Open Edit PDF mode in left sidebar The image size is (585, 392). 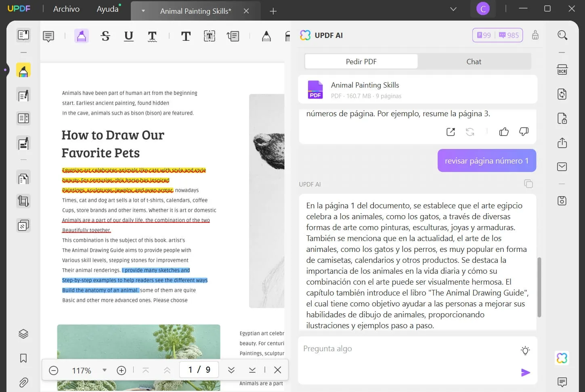23,95
